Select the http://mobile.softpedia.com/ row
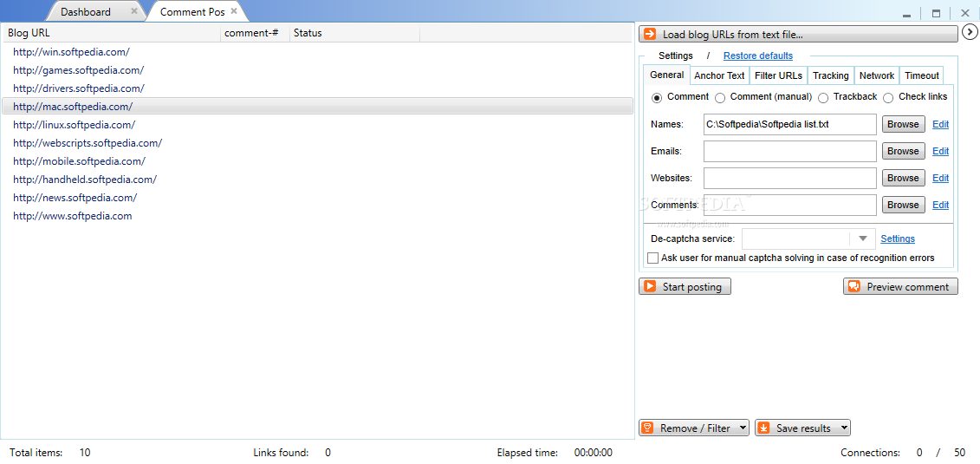This screenshot has height=464, width=980. pos(317,160)
